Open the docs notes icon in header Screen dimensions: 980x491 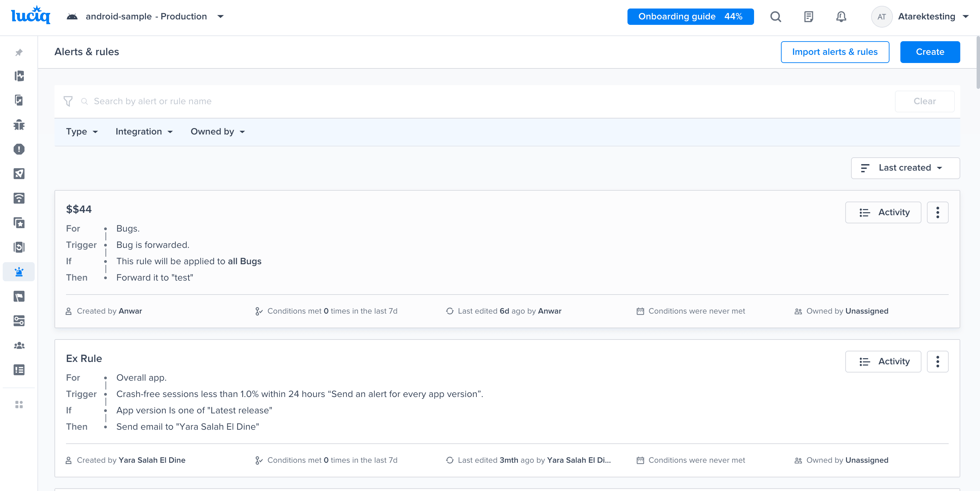click(808, 17)
